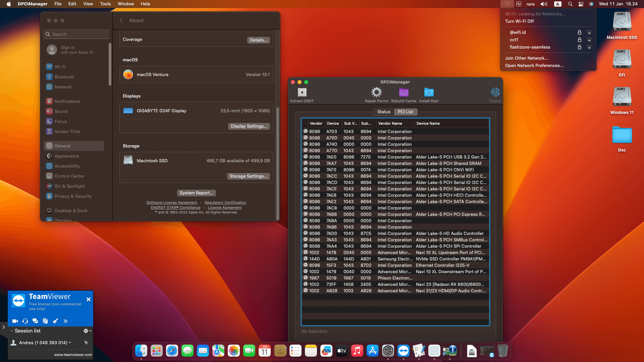Viewport: 644px width, 362px height.
Task: Go back using the About chevron
Action: 121,20
